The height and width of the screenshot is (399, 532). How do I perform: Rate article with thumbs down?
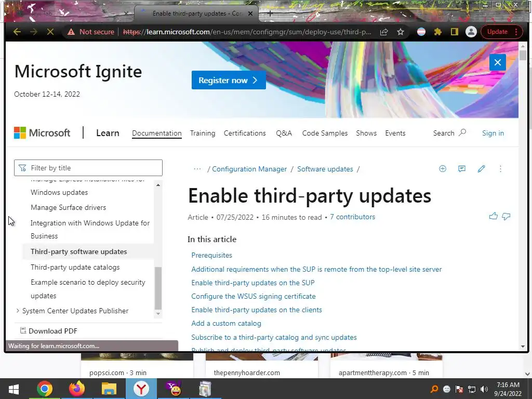[x=506, y=216]
